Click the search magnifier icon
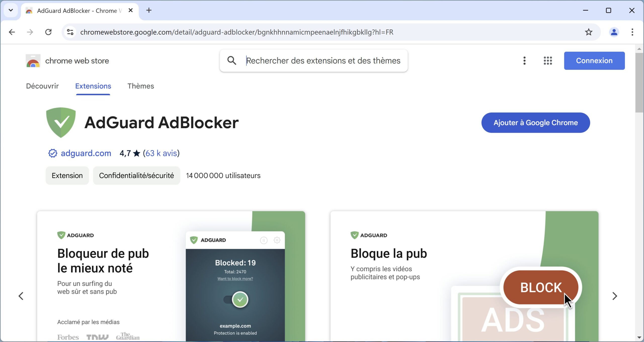The width and height of the screenshot is (644, 342). tap(232, 60)
